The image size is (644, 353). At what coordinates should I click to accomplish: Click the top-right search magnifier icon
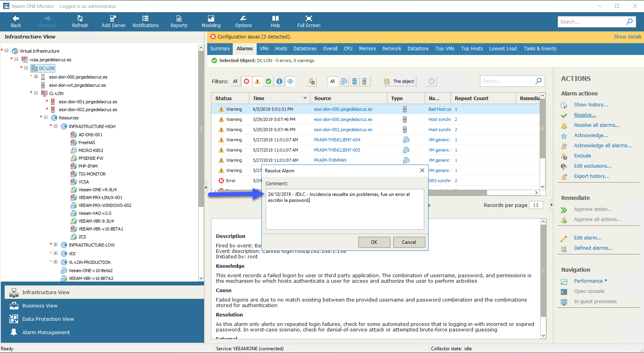click(x=629, y=22)
